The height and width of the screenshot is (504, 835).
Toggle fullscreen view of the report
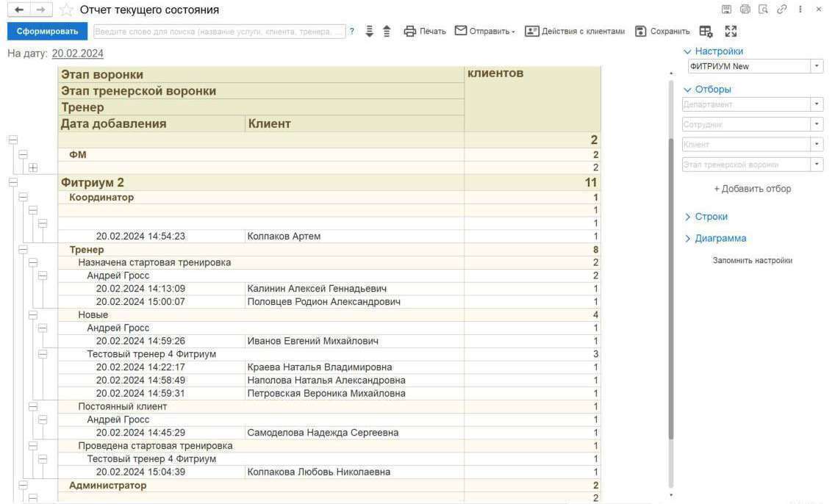(731, 32)
